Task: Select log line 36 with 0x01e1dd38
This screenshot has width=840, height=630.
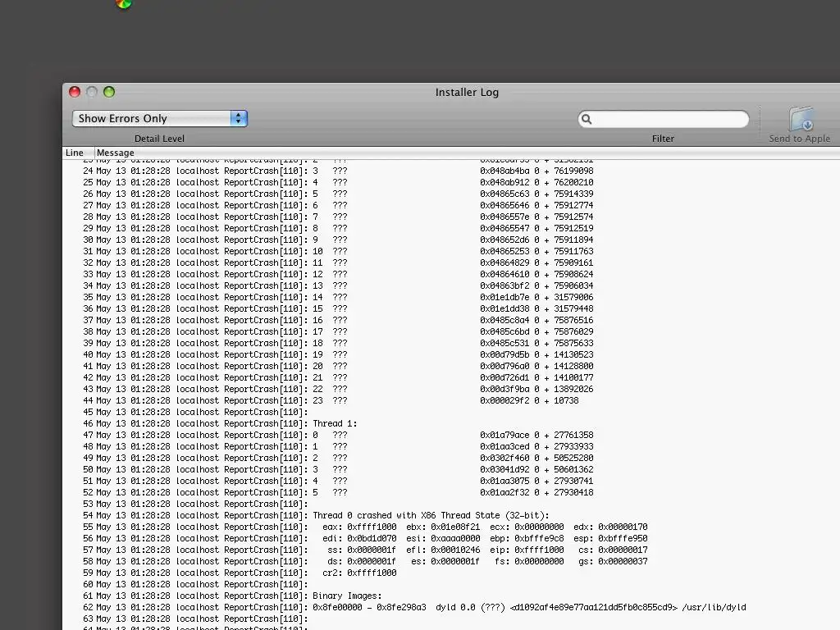Action: [x=451, y=309]
